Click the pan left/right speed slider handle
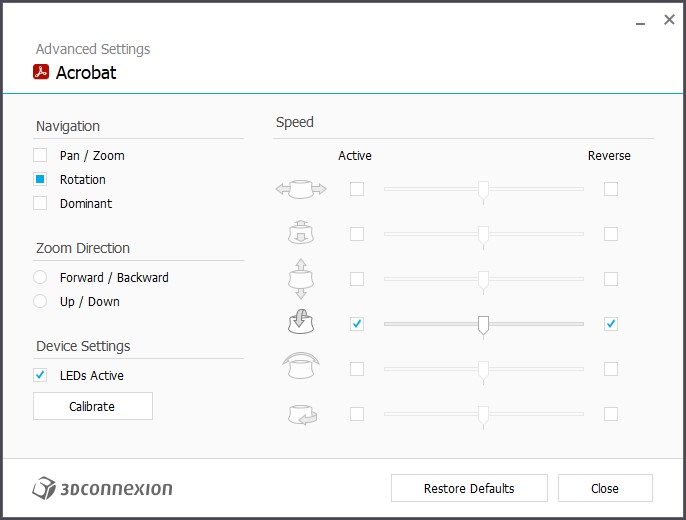Image resolution: width=686 pixels, height=520 pixels. pyautogui.click(x=483, y=191)
